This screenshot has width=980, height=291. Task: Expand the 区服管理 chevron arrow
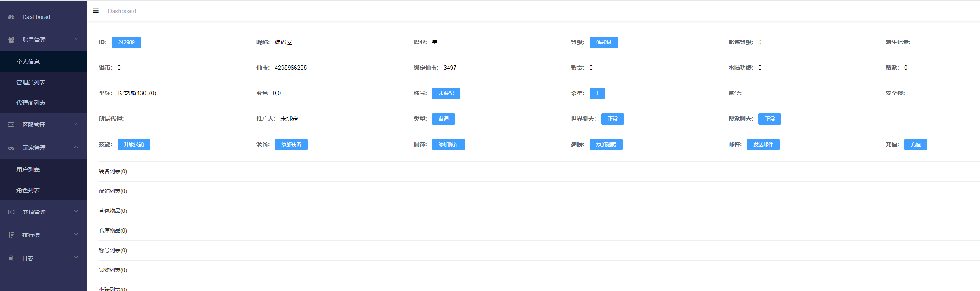pos(76,124)
